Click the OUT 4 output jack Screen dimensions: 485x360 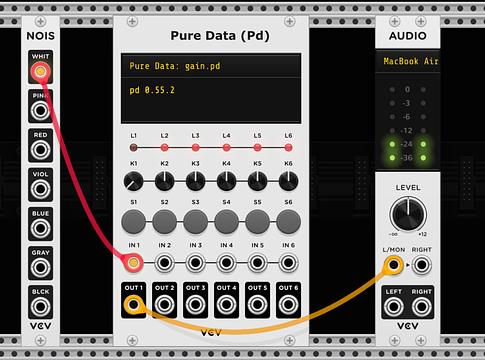pyautogui.click(x=226, y=305)
